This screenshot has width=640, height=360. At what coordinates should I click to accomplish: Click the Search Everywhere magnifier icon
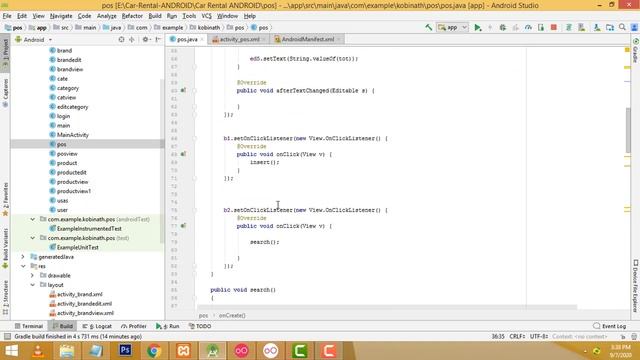pos(622,27)
